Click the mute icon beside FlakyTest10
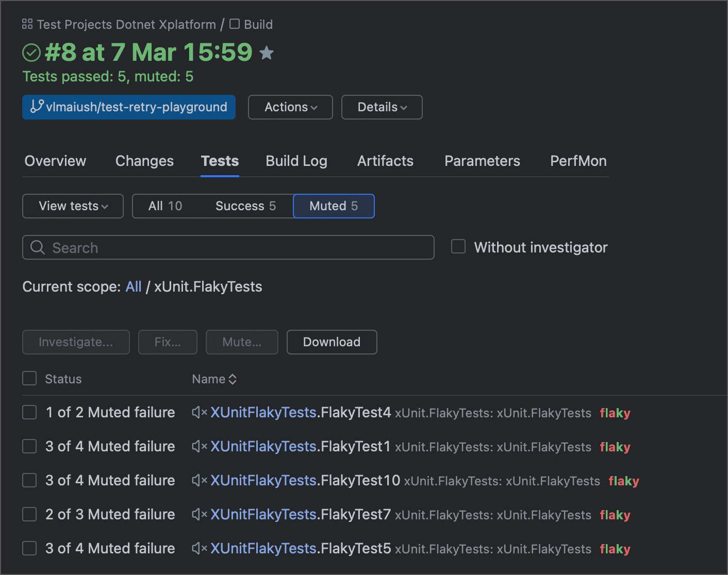Image resolution: width=728 pixels, height=575 pixels. tap(200, 480)
